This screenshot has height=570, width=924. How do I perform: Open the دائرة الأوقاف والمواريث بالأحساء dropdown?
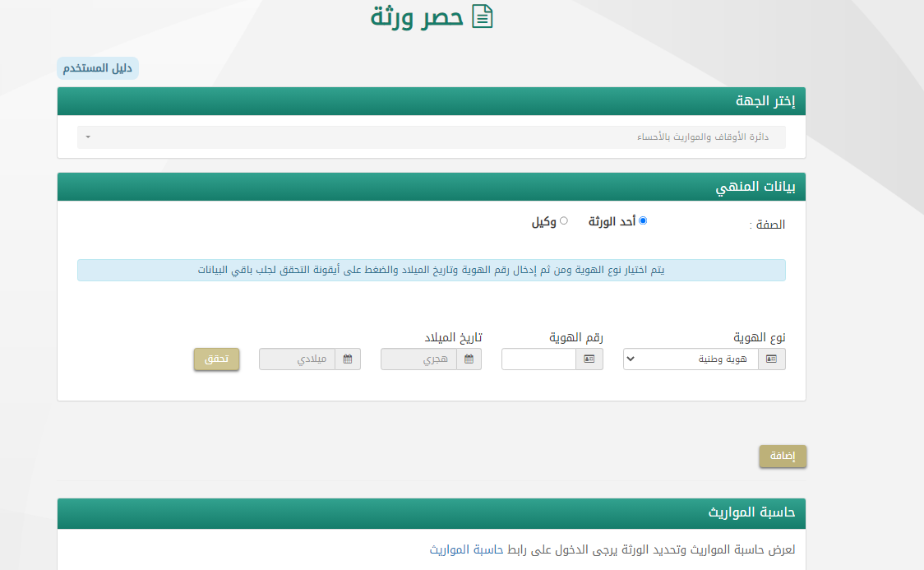pyautogui.click(x=431, y=137)
